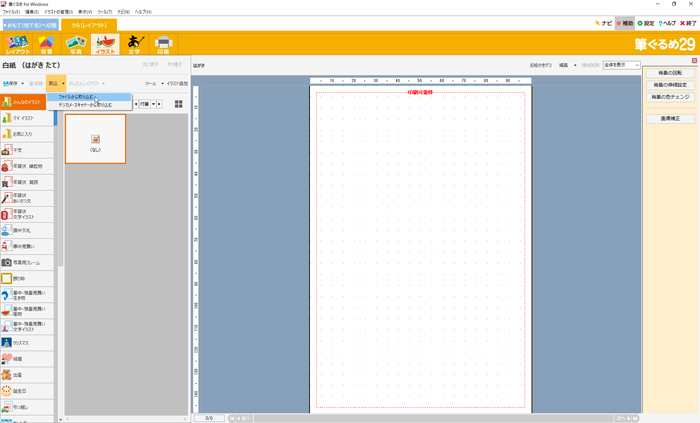Screen dimensions: 700x423
Task: Click the 背景の回転 button
Action: pos(671,74)
